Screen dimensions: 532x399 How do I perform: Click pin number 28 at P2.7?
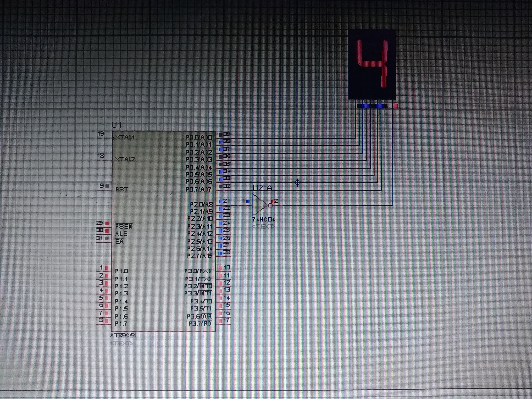point(227,252)
